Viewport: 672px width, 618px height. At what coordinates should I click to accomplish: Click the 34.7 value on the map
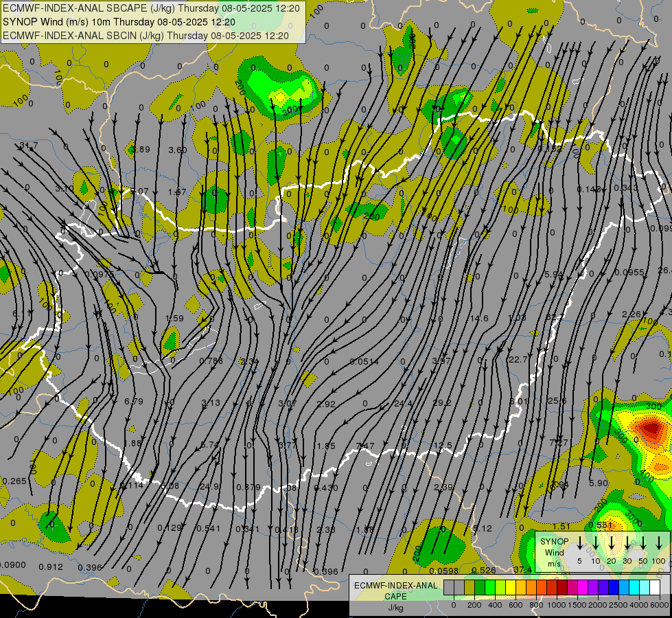click(29, 146)
